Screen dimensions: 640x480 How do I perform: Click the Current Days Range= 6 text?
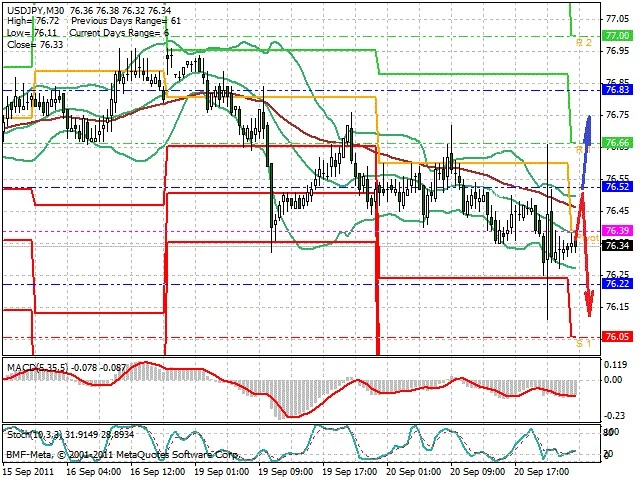coord(119,33)
